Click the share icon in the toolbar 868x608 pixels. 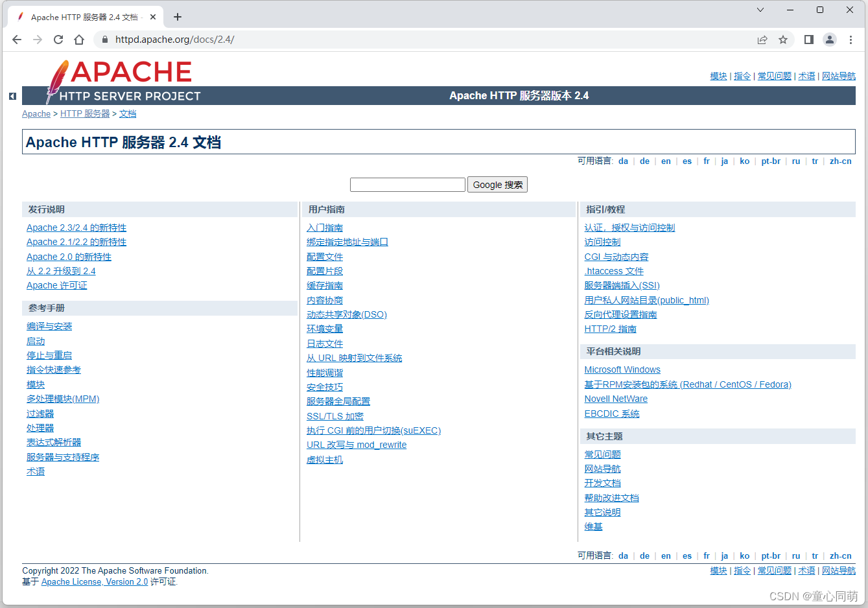[x=762, y=40]
